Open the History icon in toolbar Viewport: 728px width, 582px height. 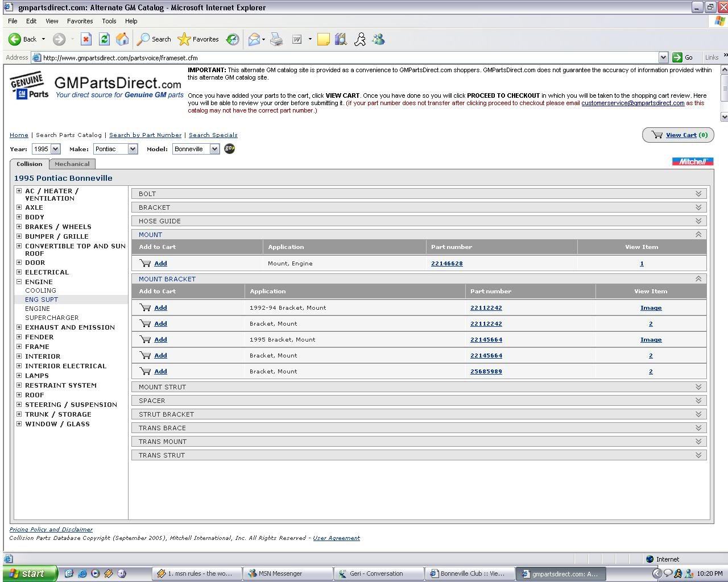tap(233, 39)
